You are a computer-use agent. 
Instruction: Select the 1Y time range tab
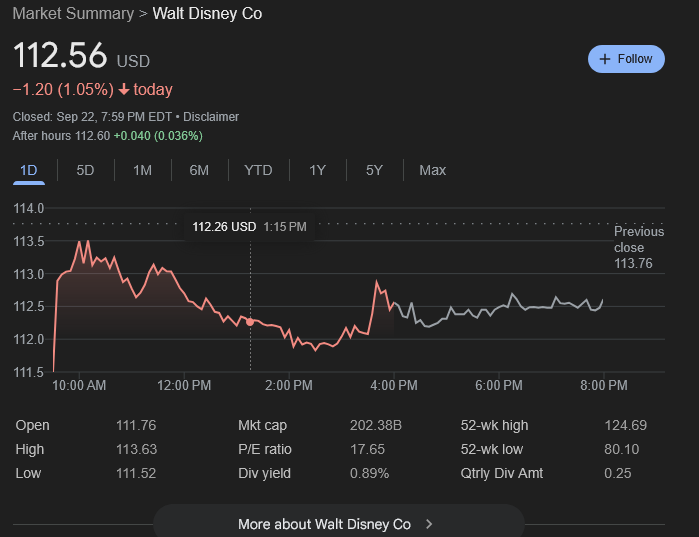[317, 170]
